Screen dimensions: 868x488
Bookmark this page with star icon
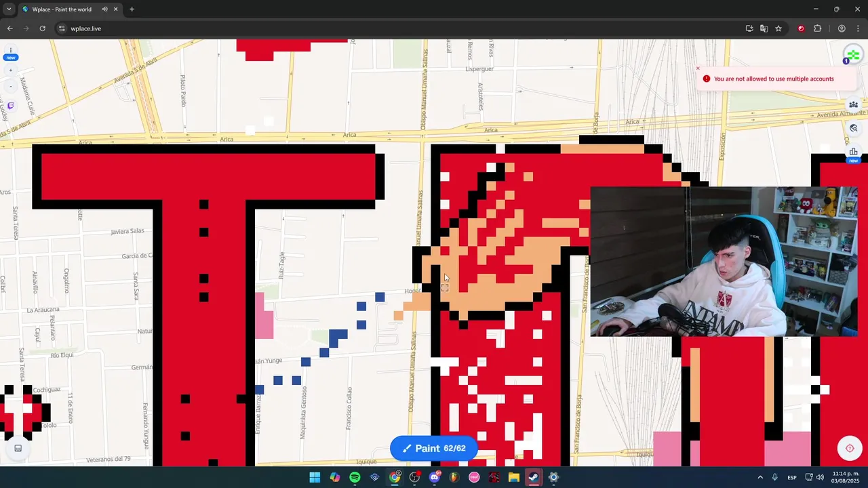coord(778,28)
